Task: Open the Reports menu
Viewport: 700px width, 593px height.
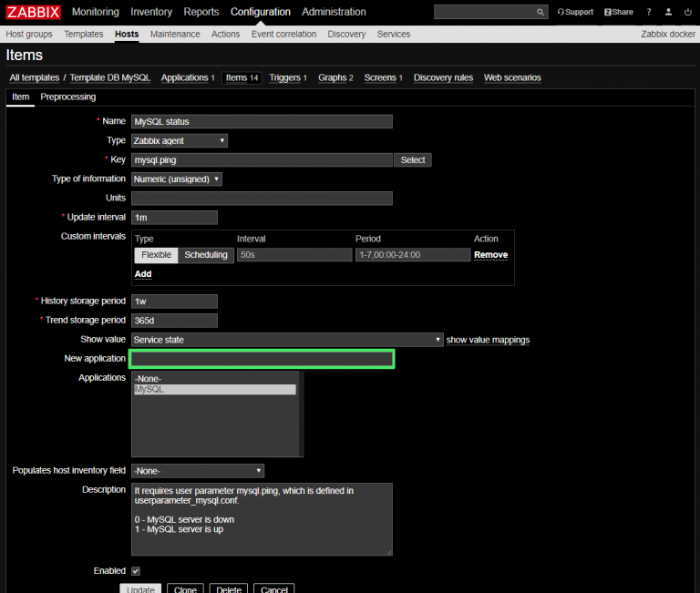Action: (x=201, y=12)
